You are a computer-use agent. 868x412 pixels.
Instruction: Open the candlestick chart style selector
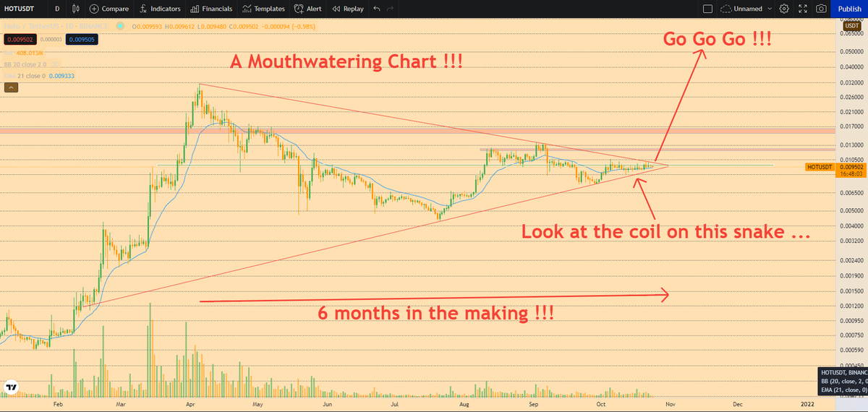[77, 9]
